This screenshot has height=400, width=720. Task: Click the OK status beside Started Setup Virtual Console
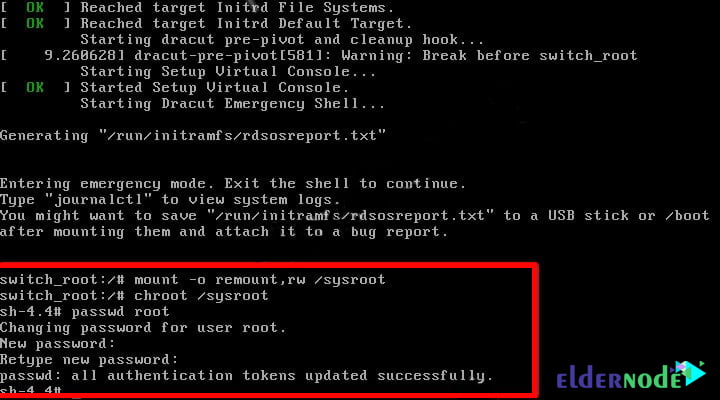[x=35, y=87]
